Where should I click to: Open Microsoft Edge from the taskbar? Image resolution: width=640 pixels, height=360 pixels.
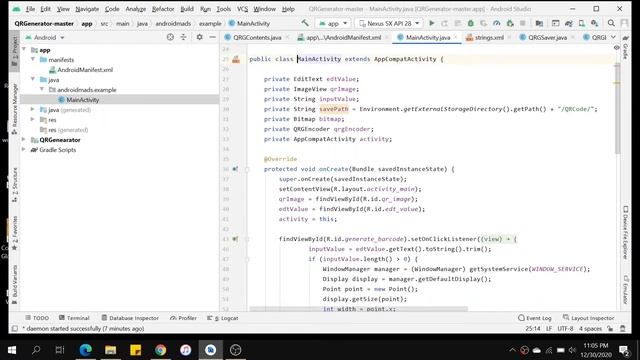tap(85, 350)
